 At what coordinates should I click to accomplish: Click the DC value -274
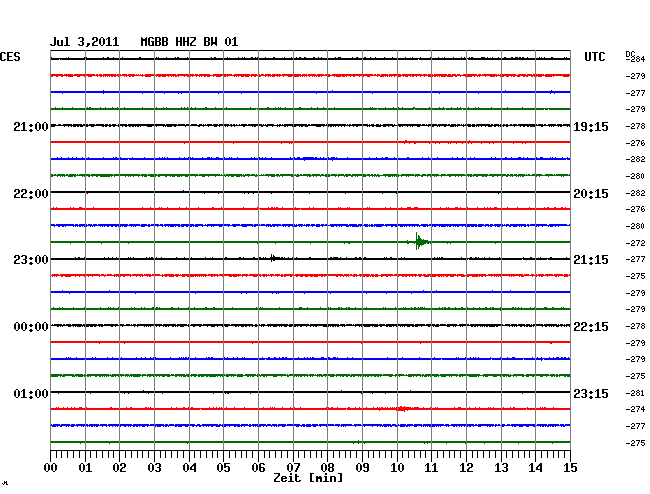click(x=635, y=409)
